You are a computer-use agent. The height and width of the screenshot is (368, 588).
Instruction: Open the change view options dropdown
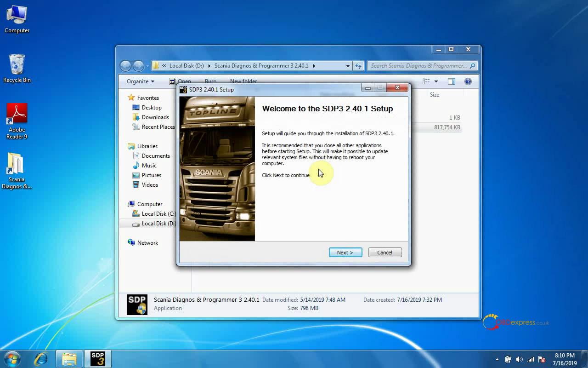point(436,81)
